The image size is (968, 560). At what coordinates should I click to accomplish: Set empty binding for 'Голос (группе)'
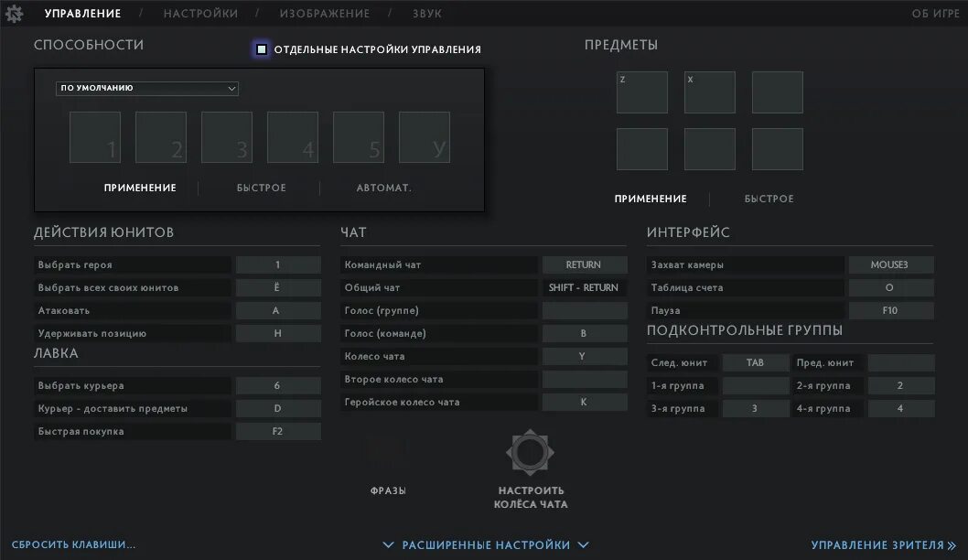click(x=585, y=310)
